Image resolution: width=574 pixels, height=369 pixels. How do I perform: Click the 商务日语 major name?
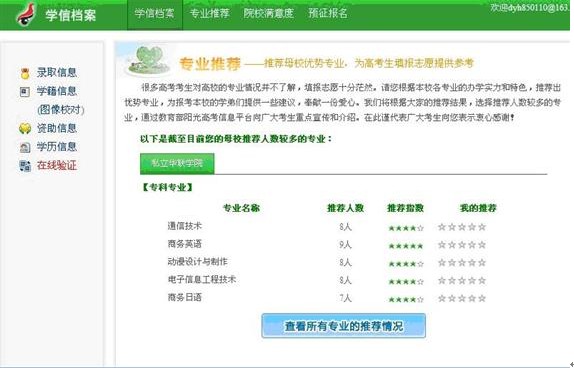coord(185,297)
